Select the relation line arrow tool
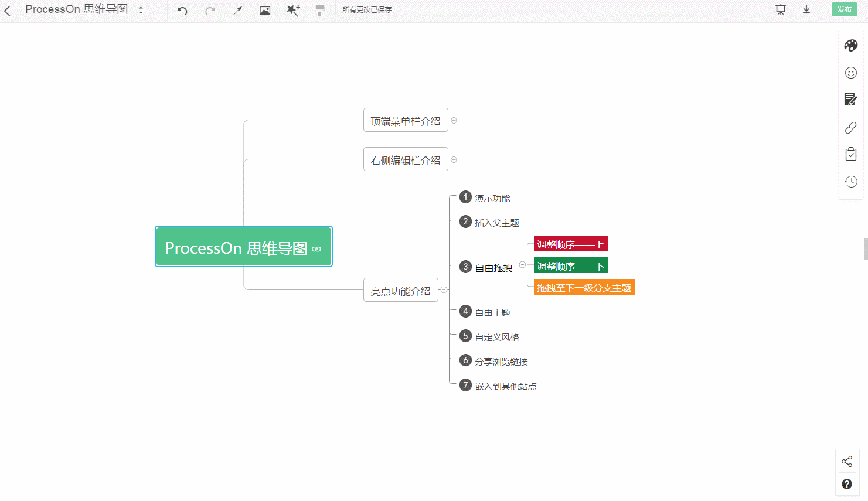Screen dimensions: 868x501 click(237, 10)
